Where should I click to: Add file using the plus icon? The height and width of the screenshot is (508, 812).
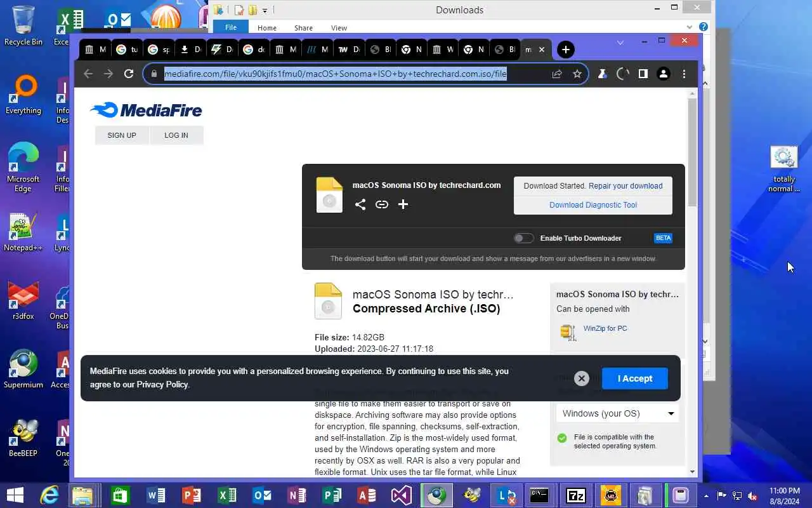pyautogui.click(x=403, y=204)
